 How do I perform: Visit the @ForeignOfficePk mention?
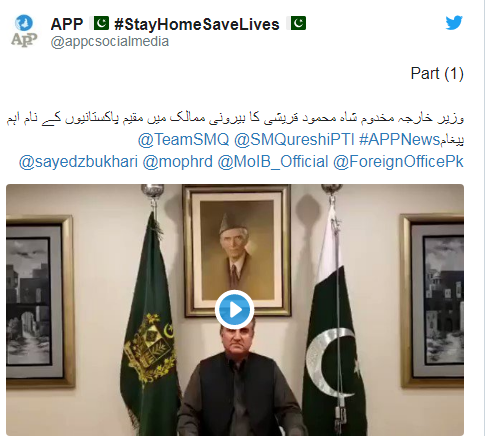398,162
